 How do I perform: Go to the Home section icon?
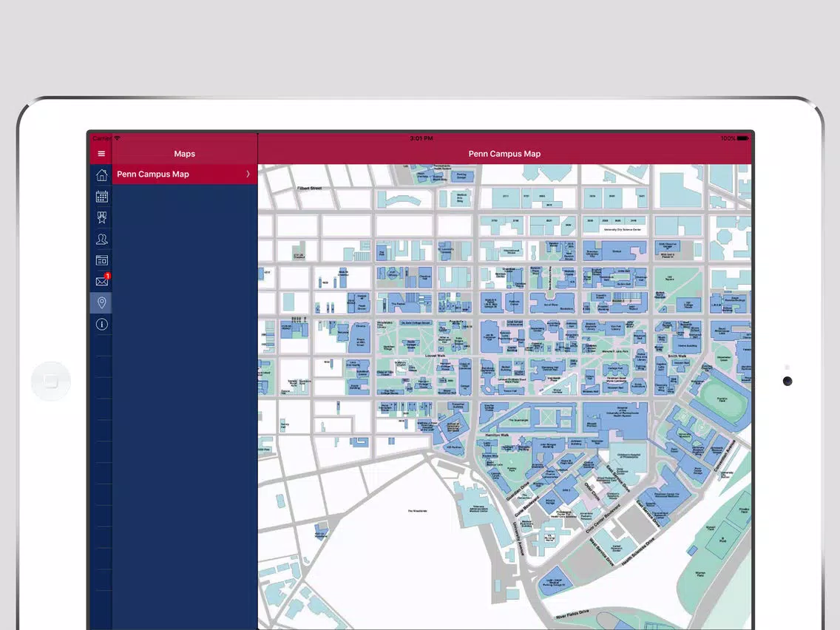(101, 175)
